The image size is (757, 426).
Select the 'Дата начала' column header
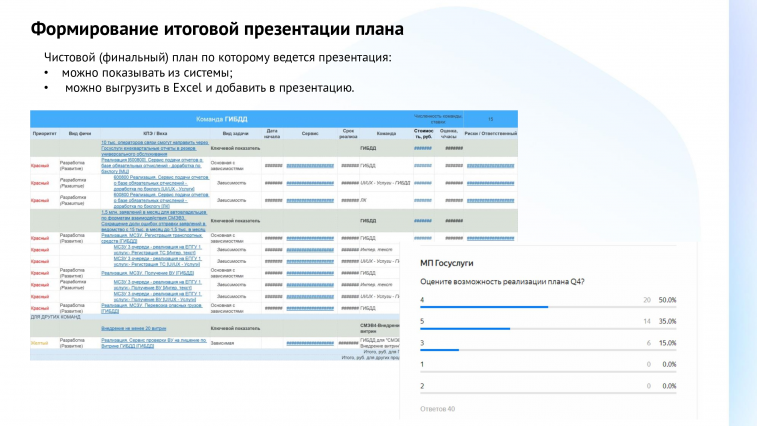tap(272, 134)
